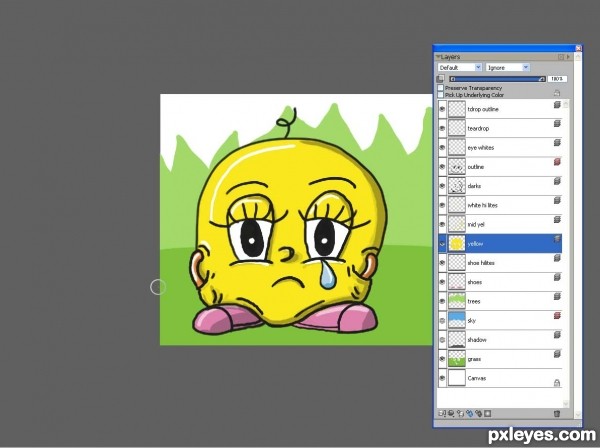
Task: Click the opacity 100% value field
Action: click(x=557, y=79)
